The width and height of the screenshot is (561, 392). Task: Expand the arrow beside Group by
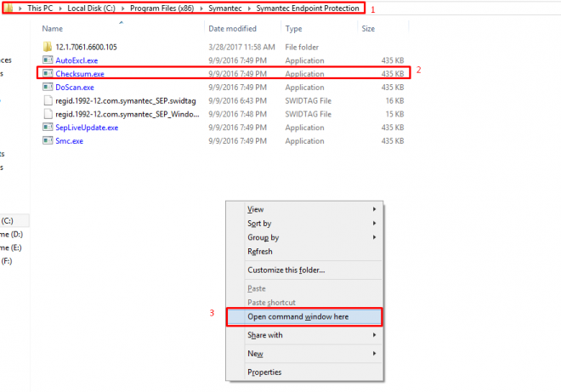click(374, 237)
